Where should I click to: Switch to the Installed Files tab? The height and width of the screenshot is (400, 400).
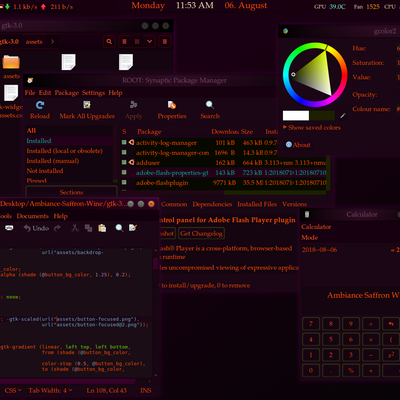pyautogui.click(x=257, y=204)
